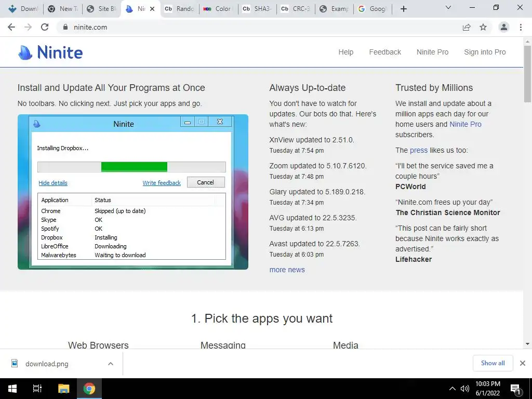
Task: Switch to the CRC-3 tab
Action: 296,9
